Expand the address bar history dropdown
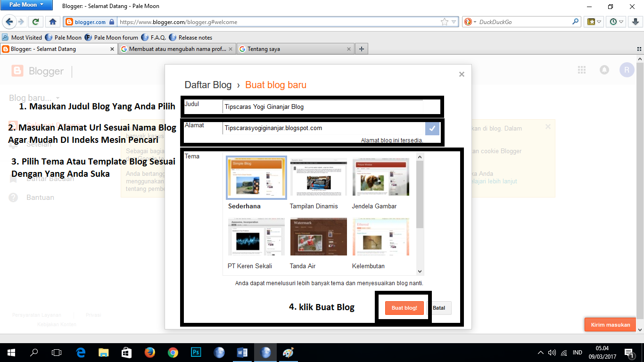 coord(454,22)
